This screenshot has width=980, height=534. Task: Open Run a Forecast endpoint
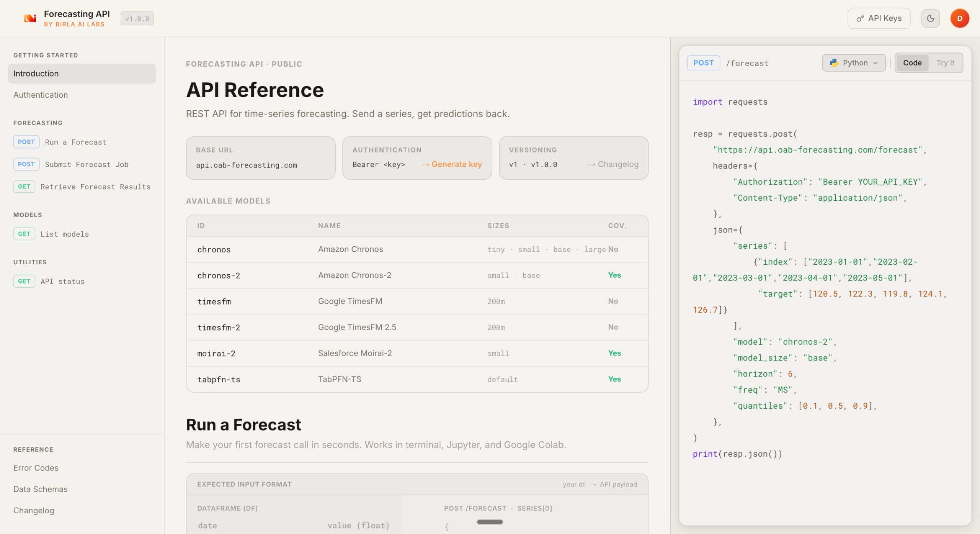[x=60, y=142]
